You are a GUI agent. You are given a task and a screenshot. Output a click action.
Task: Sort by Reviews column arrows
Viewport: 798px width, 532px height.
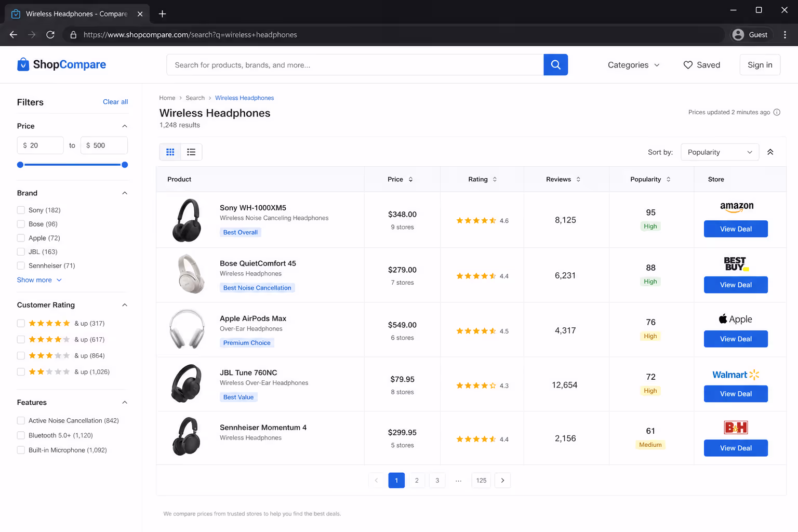pos(578,179)
